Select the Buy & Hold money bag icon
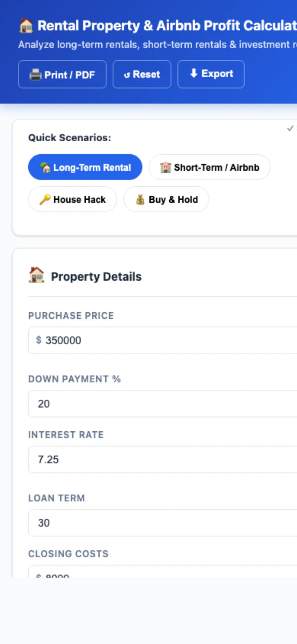 click(140, 200)
